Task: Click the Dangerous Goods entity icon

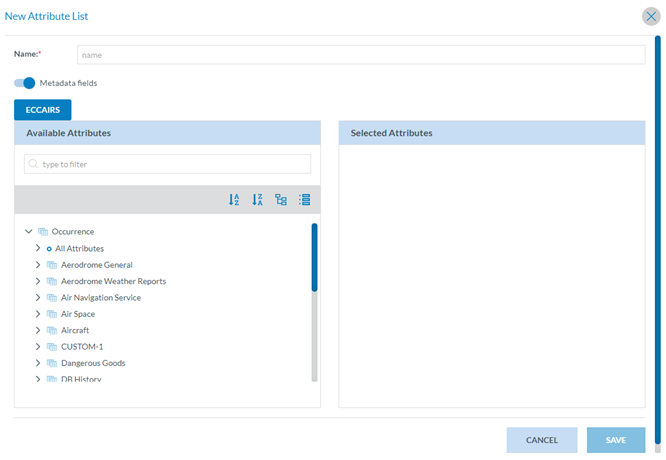Action: [52, 363]
